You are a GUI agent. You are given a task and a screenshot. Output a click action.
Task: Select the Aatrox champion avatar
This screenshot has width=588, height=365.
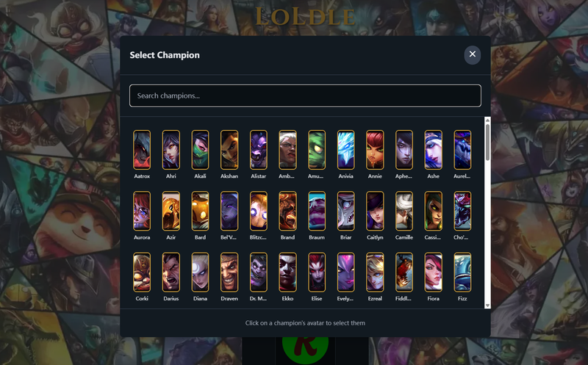142,150
